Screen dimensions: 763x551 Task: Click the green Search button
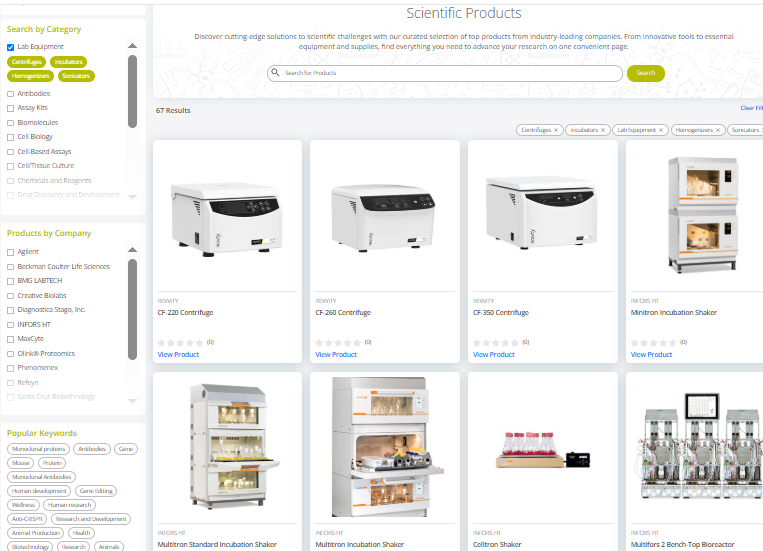click(646, 73)
